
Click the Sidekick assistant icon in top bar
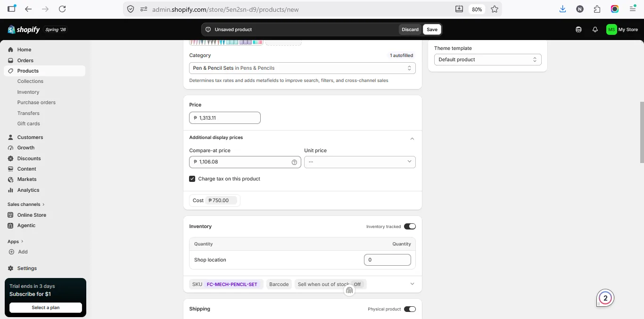[x=578, y=29]
